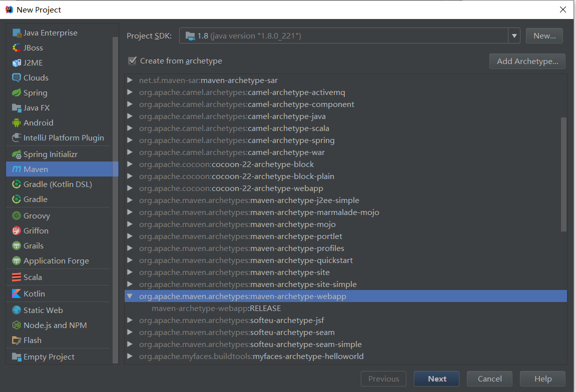This screenshot has width=576, height=392.
Task: Click the archetype list vertical scrollbar
Action: click(x=563, y=174)
